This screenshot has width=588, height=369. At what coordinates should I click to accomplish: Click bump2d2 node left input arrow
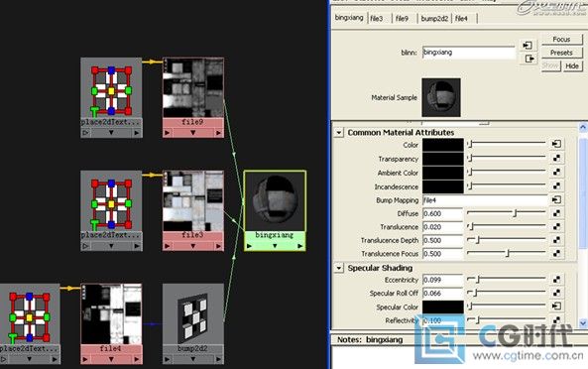pos(168,359)
